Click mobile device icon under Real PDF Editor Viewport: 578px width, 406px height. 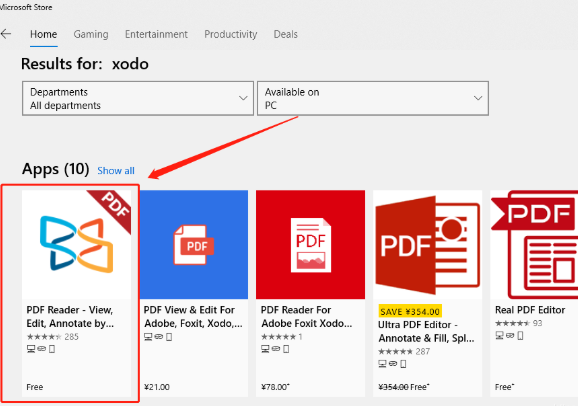click(520, 336)
